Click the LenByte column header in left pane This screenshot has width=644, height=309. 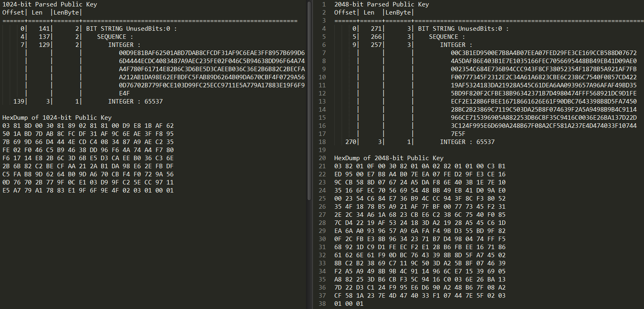click(x=66, y=12)
